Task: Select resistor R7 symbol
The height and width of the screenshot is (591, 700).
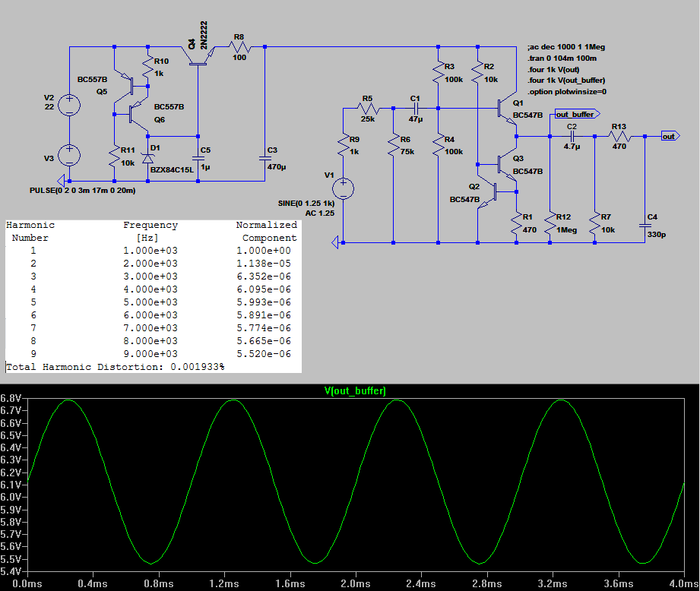Action: (x=594, y=223)
